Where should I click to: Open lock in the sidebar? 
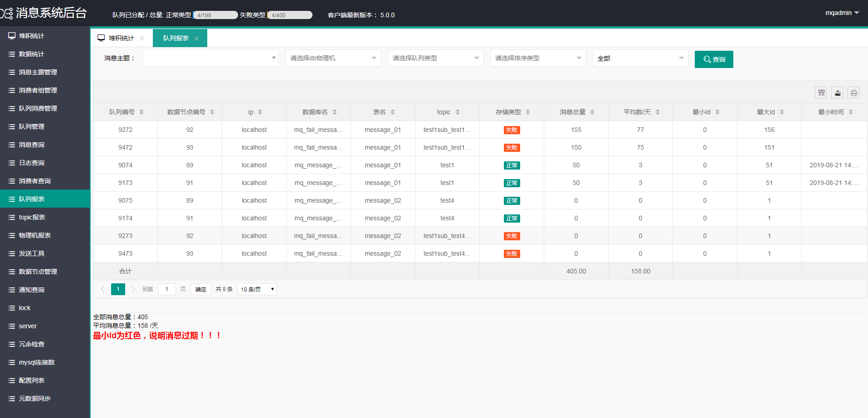(45, 308)
